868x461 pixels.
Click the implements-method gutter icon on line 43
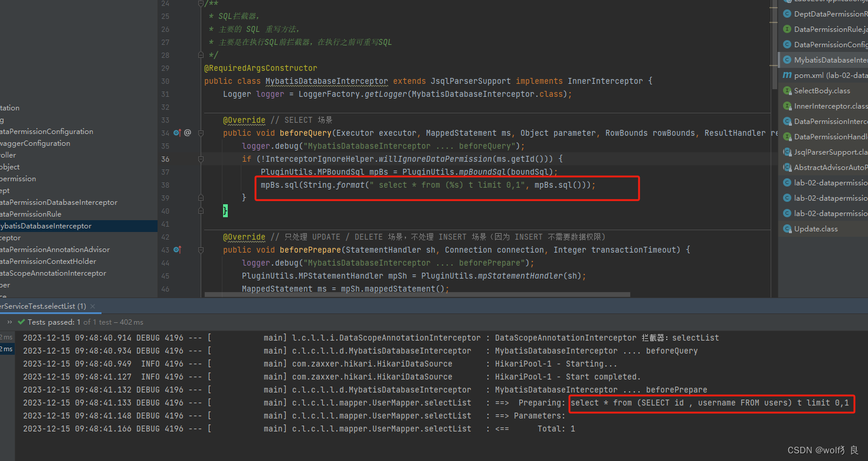point(177,250)
